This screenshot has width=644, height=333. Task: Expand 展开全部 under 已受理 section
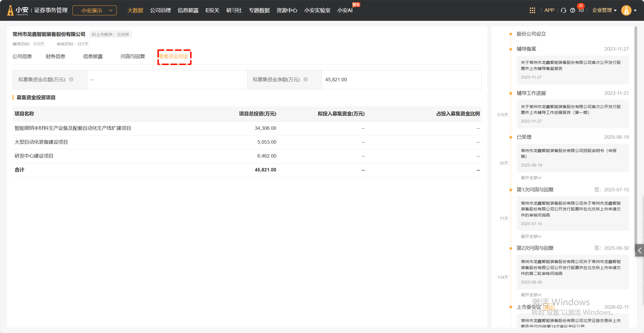(x=531, y=178)
